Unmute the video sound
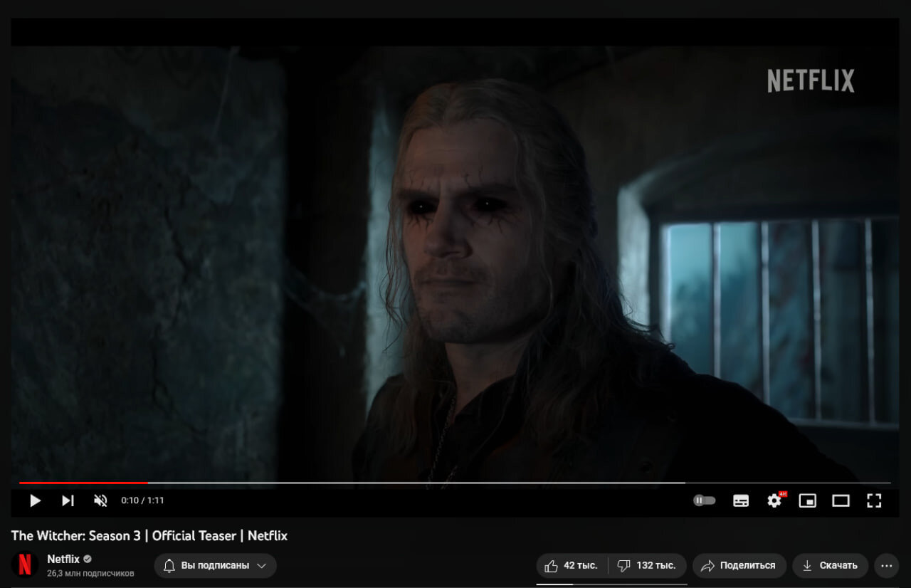This screenshot has height=588, width=911. (100, 500)
